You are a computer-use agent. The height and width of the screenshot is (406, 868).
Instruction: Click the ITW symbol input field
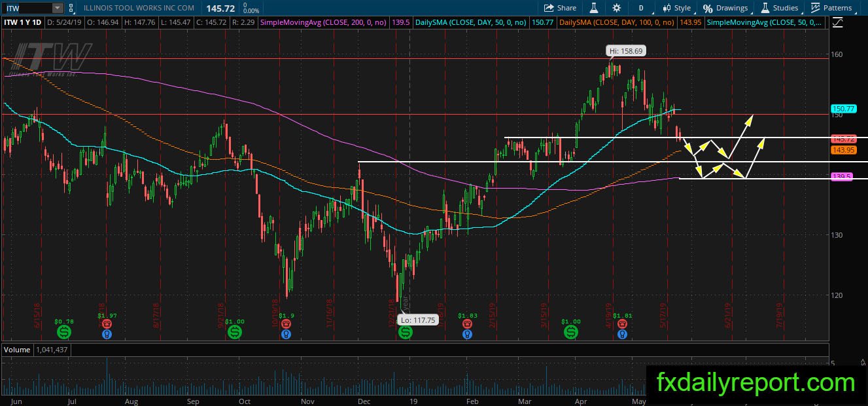(x=27, y=8)
